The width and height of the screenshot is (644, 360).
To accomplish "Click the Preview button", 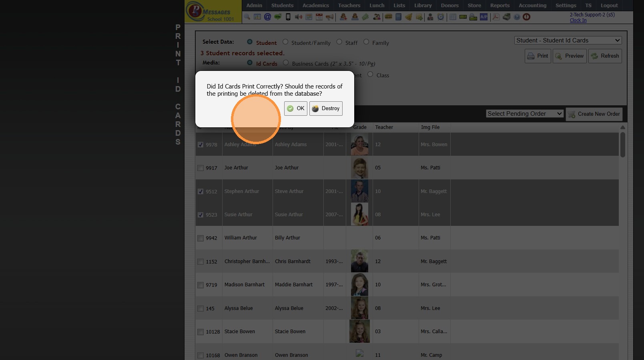I will coord(570,56).
